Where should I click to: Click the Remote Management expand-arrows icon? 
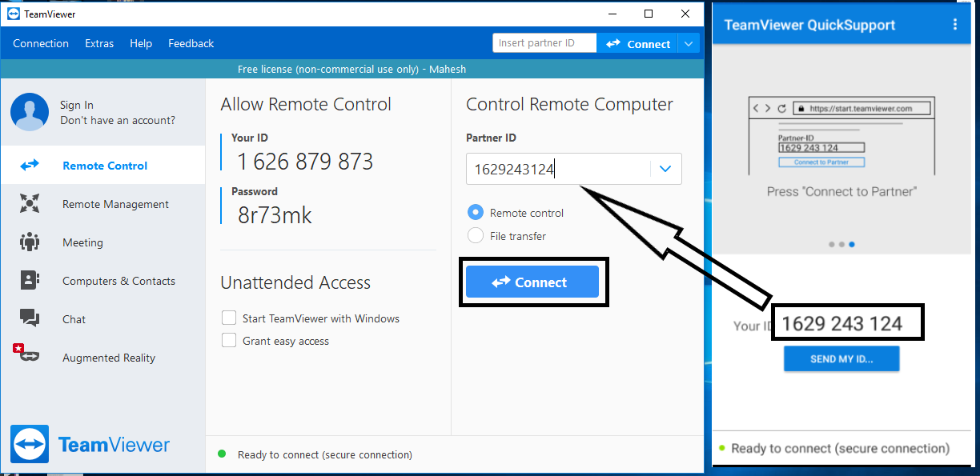(x=30, y=204)
